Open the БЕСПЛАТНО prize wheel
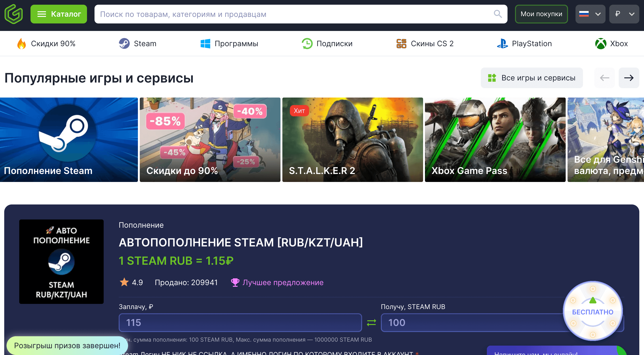The height and width of the screenshot is (355, 644). (593, 311)
